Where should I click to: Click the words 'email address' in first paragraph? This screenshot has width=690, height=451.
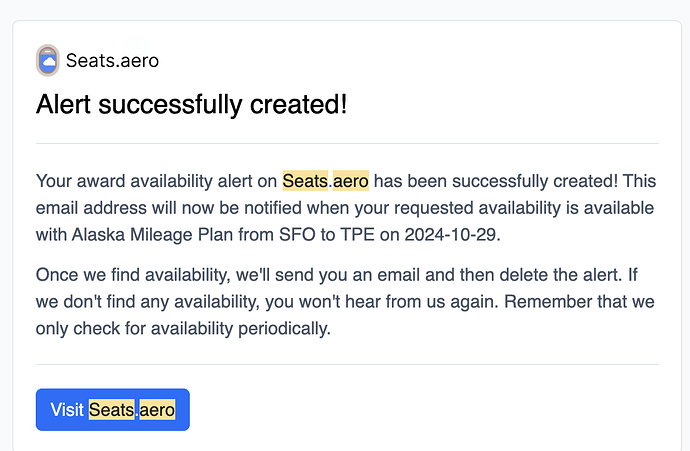(x=91, y=208)
